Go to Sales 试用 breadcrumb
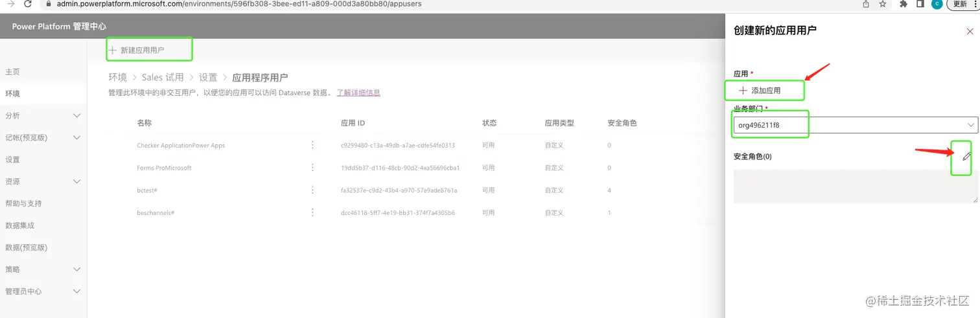 click(x=163, y=77)
